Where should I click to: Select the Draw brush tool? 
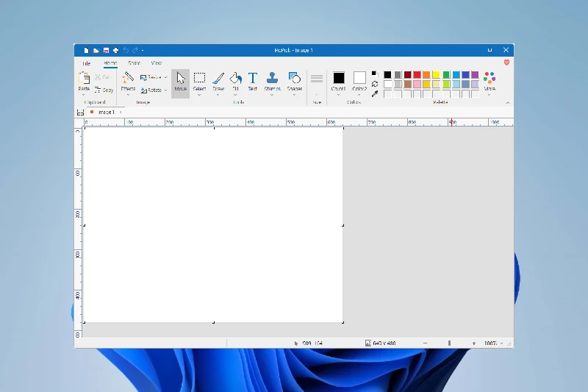218,81
